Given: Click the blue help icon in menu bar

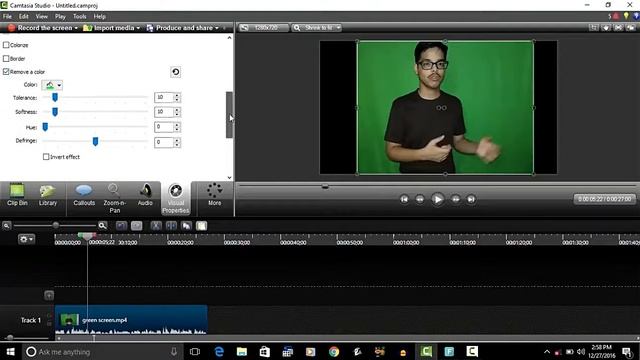Looking at the screenshot, I should [x=637, y=16].
